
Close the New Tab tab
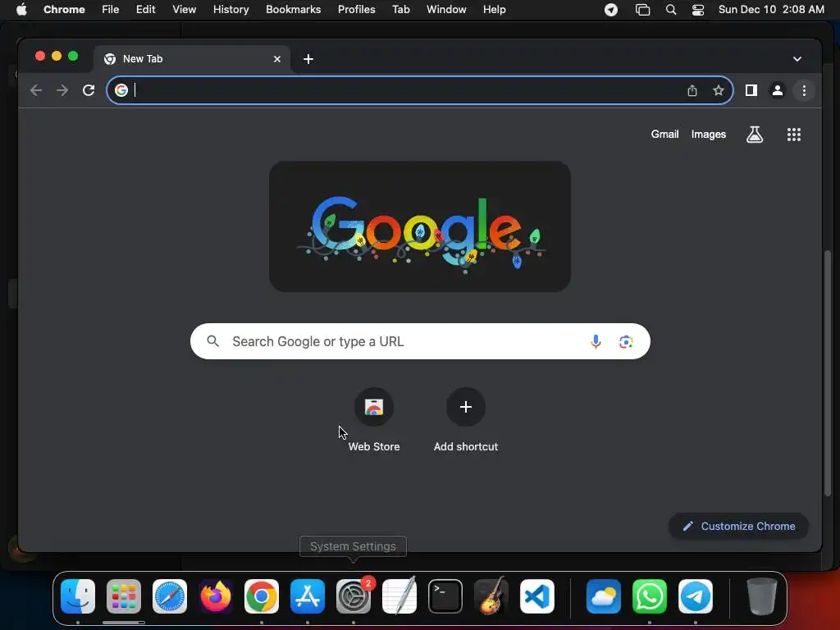(277, 59)
